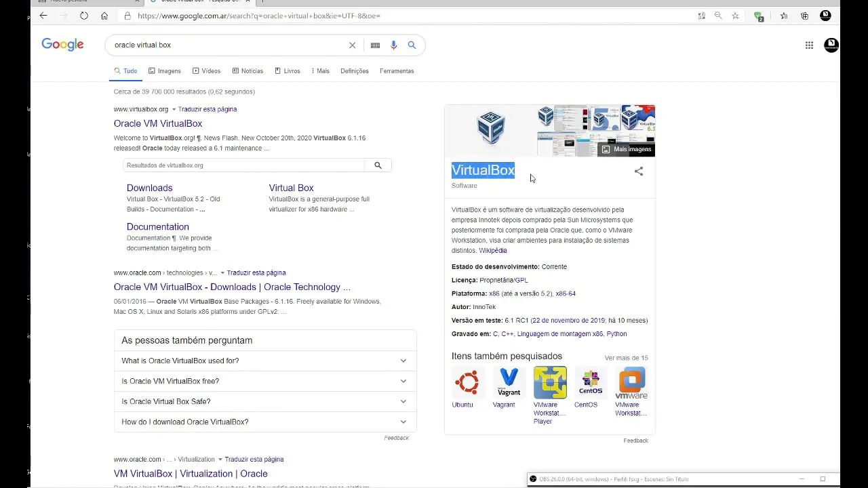Open the Google apps grid
Image resolution: width=868 pixels, height=488 pixels.
[x=809, y=45]
